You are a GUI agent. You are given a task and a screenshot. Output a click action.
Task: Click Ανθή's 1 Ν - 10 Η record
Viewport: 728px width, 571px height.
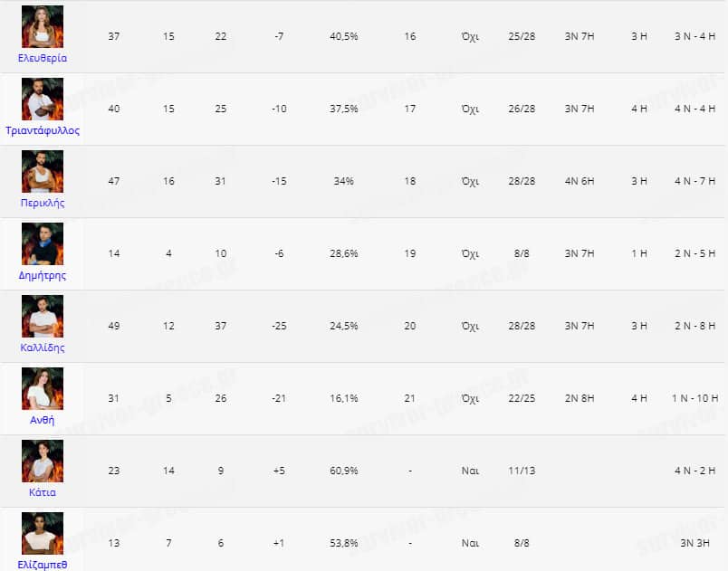click(x=695, y=398)
